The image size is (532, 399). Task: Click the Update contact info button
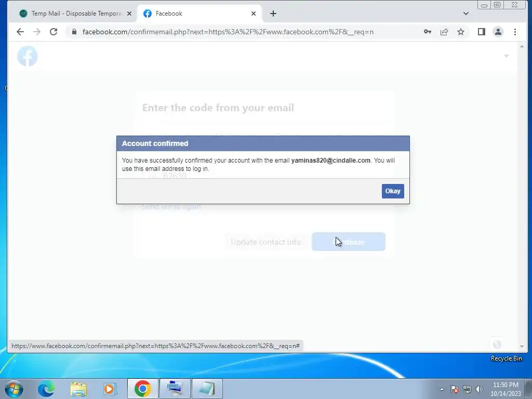(x=265, y=242)
